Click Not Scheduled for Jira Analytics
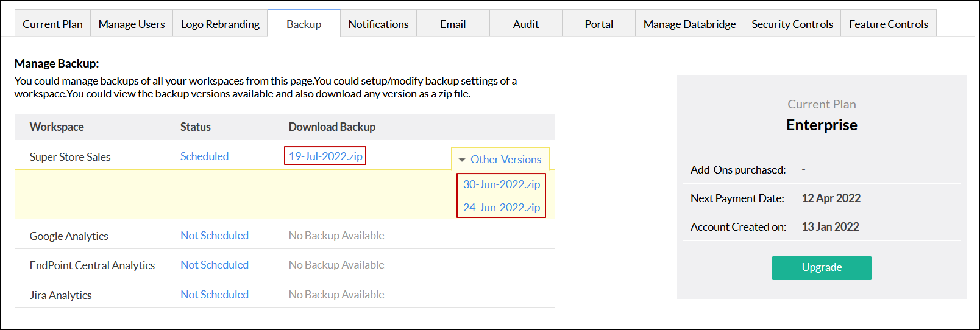The image size is (980, 330). click(215, 295)
